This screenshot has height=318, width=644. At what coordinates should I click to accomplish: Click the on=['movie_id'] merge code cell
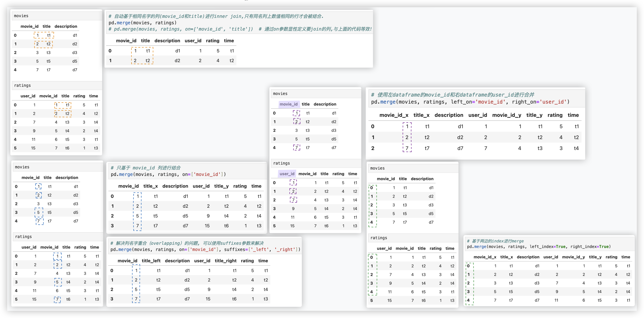168,174
